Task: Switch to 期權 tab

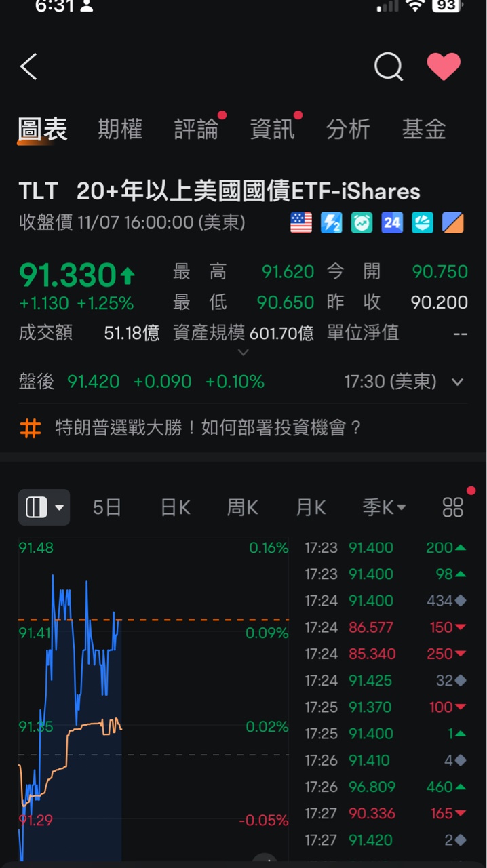Action: [120, 129]
